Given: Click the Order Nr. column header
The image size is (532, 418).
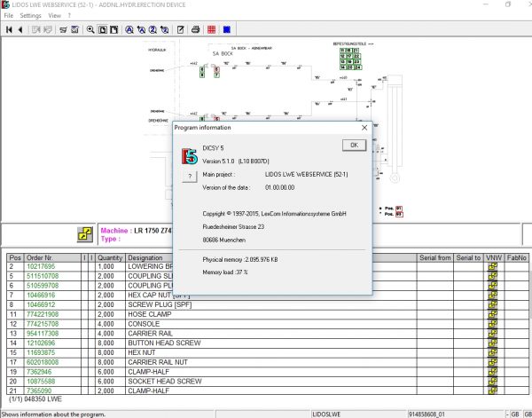Looking at the screenshot, I should 52,257.
